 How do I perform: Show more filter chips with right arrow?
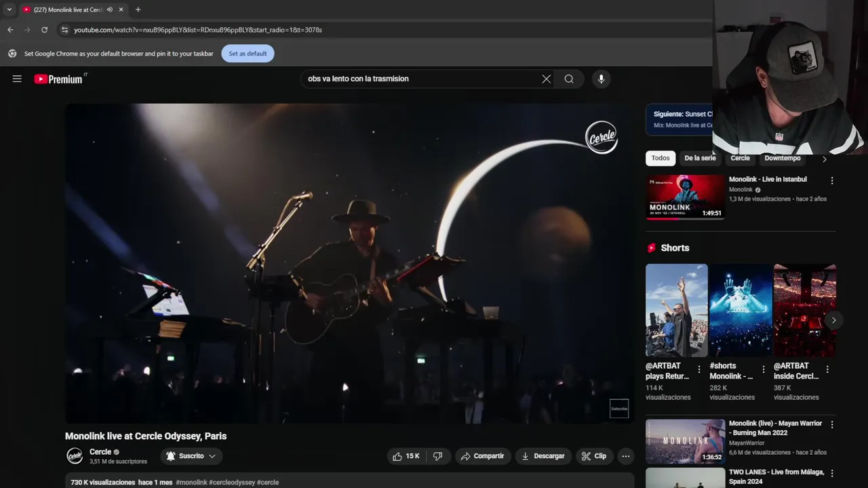824,159
